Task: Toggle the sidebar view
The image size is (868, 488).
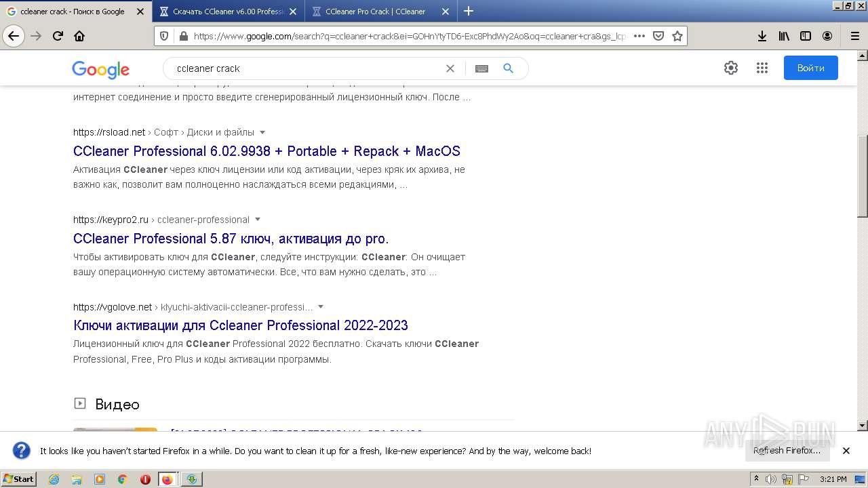Action: click(x=806, y=36)
